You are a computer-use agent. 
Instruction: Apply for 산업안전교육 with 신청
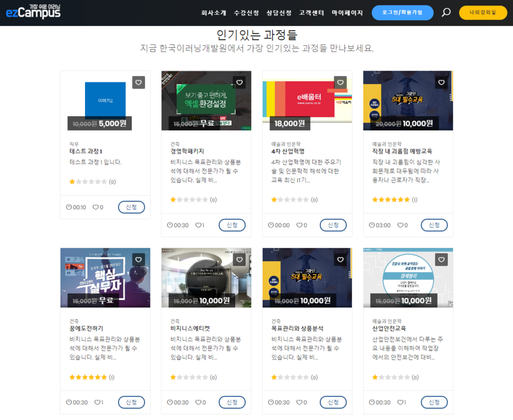coord(434,402)
